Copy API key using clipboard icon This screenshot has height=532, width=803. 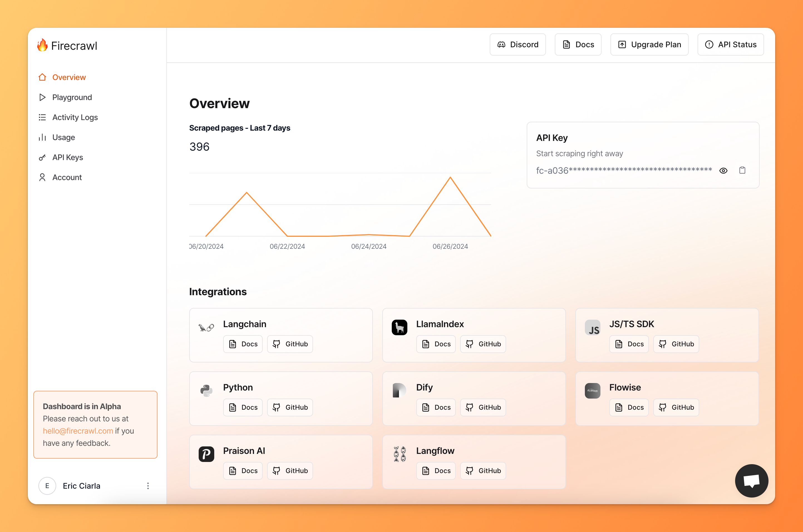[742, 171]
